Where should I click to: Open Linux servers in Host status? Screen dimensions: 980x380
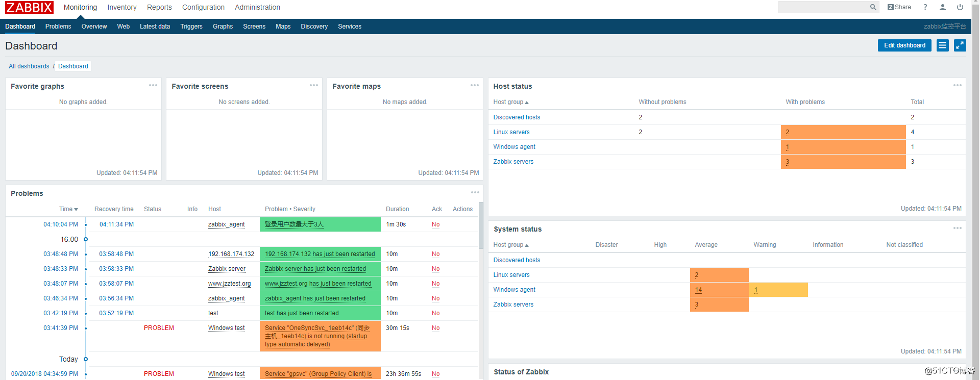(511, 132)
